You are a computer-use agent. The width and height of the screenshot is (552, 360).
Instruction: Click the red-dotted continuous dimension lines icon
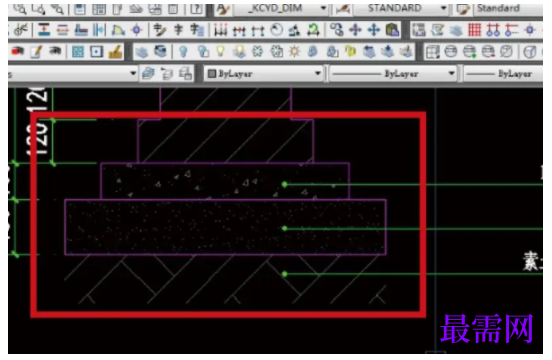220,31
